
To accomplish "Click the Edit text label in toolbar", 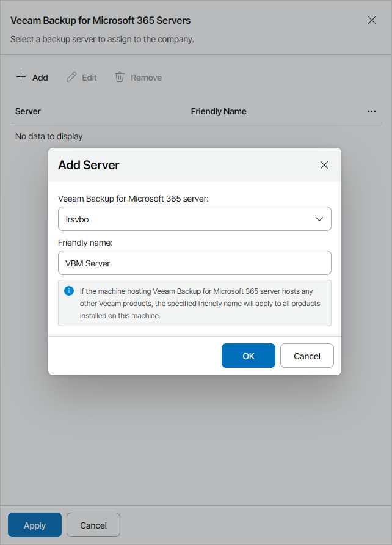I will 90,78.
